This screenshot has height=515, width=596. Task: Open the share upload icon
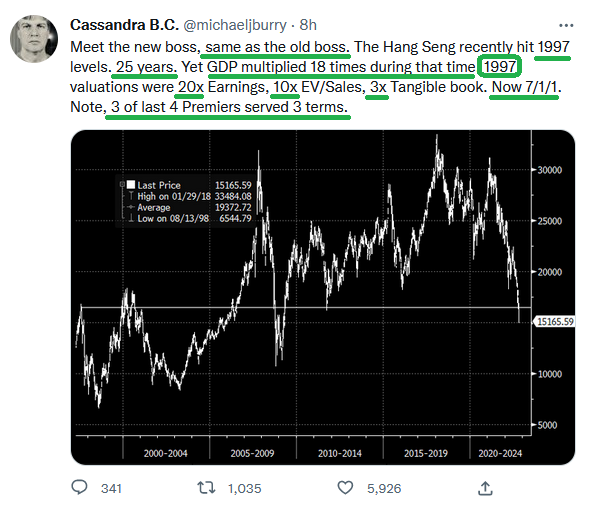click(x=485, y=488)
